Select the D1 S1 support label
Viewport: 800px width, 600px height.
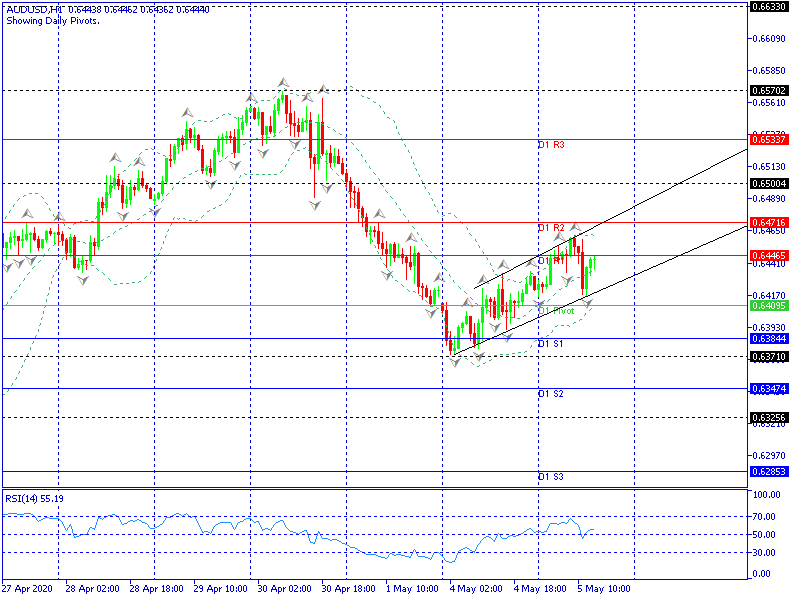(551, 344)
